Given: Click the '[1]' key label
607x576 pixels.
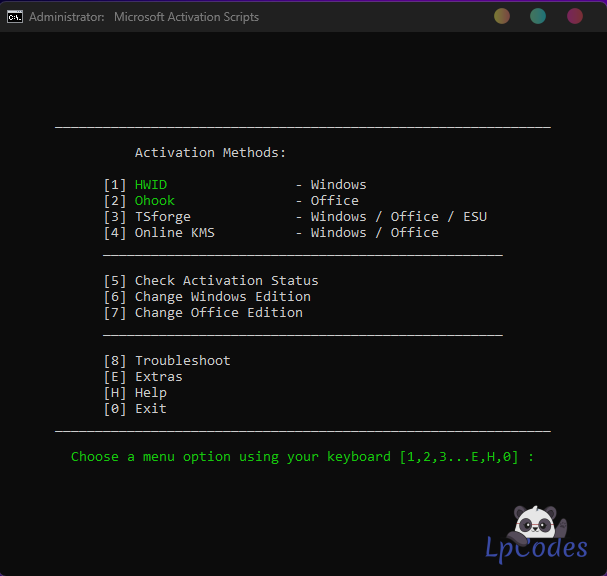Looking at the screenshot, I should pyautogui.click(x=115, y=185).
